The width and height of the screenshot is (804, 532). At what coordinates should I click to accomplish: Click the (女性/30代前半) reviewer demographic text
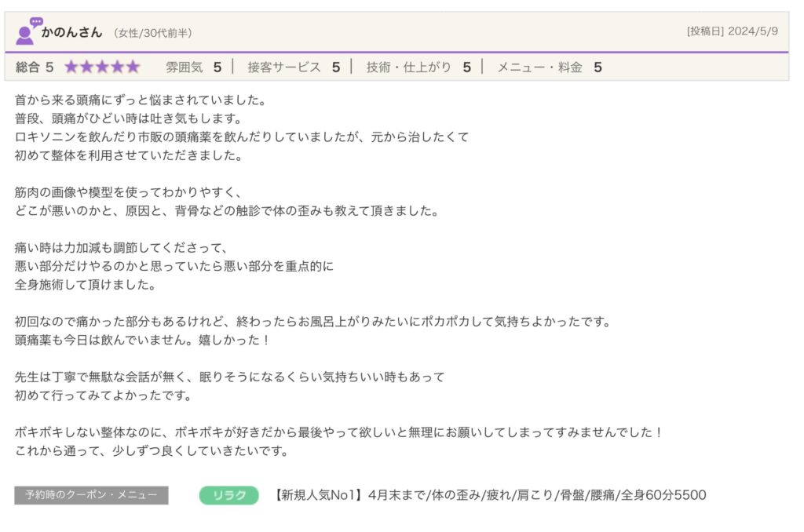point(152,33)
